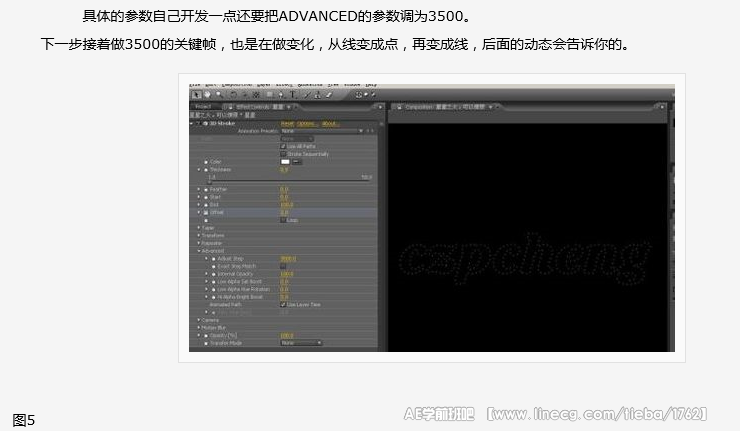This screenshot has width=740, height=431.
Task: Expand the Camera group
Action: (x=199, y=320)
